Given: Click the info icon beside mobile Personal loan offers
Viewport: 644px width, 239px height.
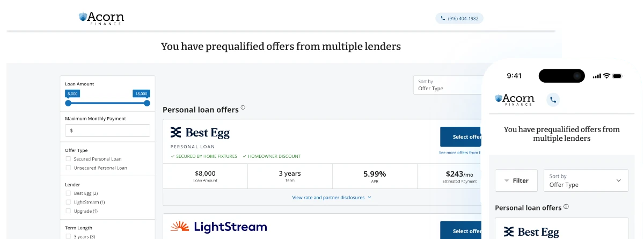Looking at the screenshot, I should click(x=566, y=207).
